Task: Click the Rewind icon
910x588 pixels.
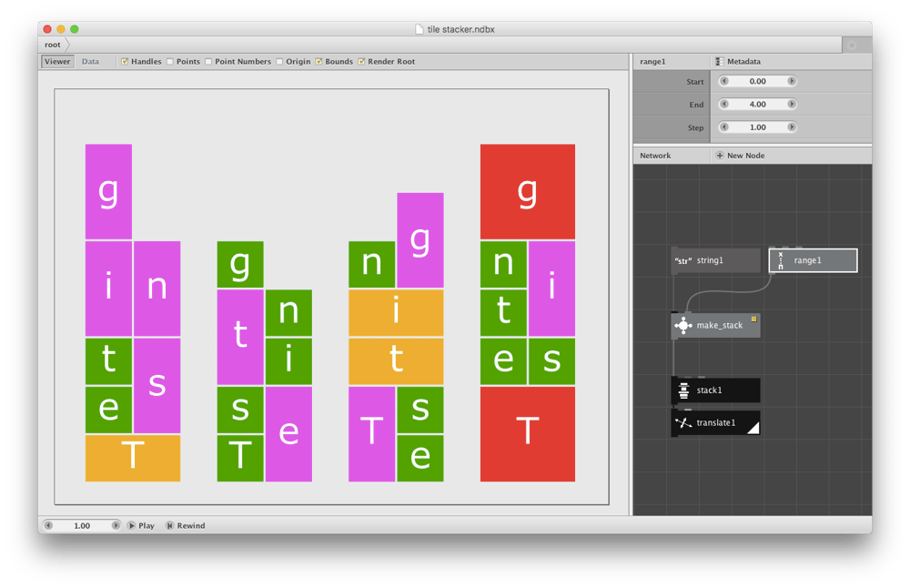Action: point(169,526)
